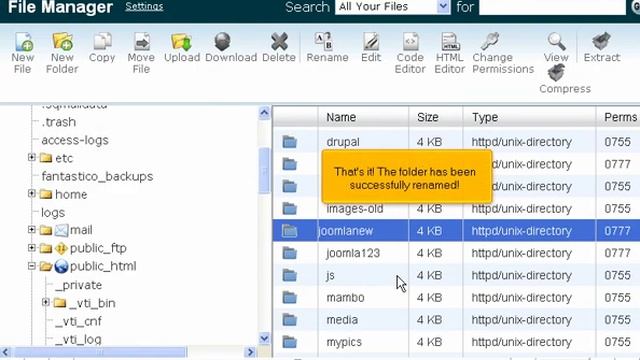Screen dimensions: 640x360
Task: Select the Rename tool
Action: 324,42
